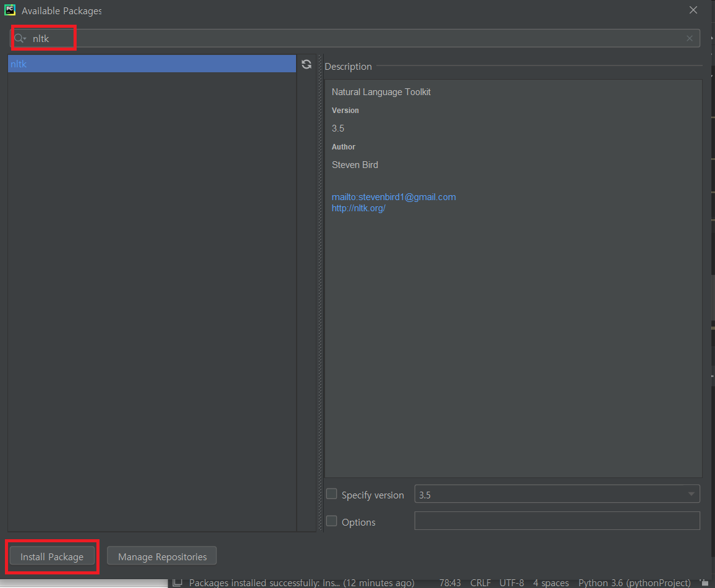The image size is (715, 588).
Task: Click the Natural Language Toolkit text
Action: point(381,92)
